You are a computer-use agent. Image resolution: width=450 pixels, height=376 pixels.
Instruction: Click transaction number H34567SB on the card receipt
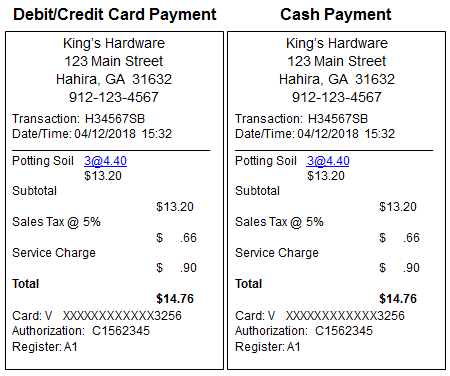[x=115, y=119]
